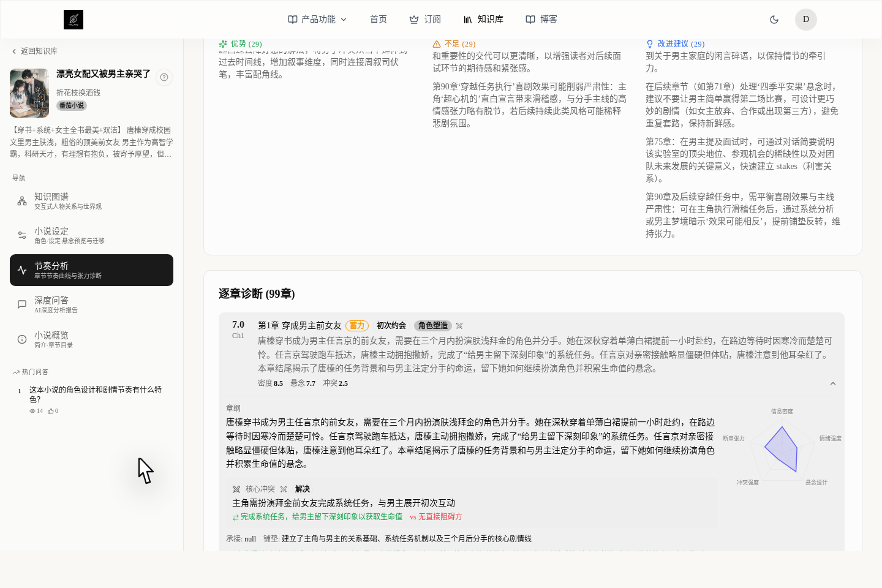Click the novel cover thumbnail in sidebar
Screen dimensions: 882x588
click(29, 92)
